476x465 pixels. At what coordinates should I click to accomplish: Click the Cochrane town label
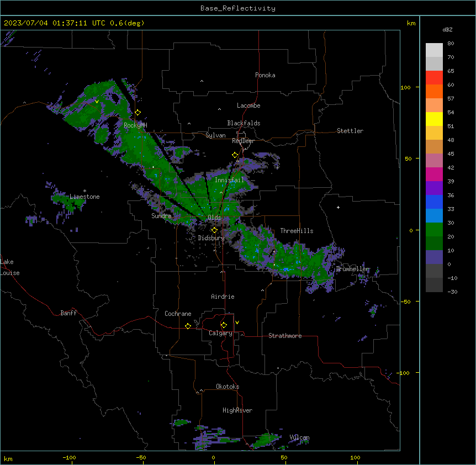(178, 314)
